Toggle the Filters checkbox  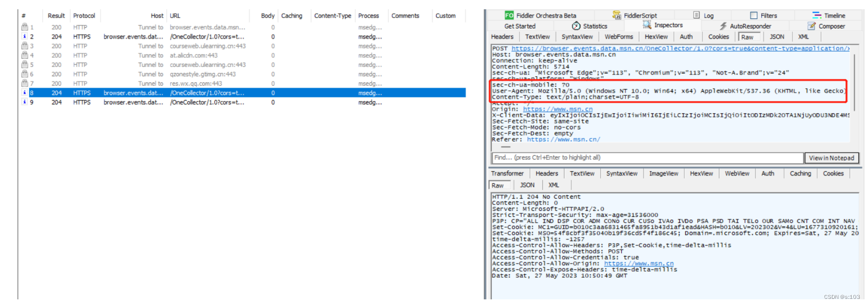[x=754, y=15]
